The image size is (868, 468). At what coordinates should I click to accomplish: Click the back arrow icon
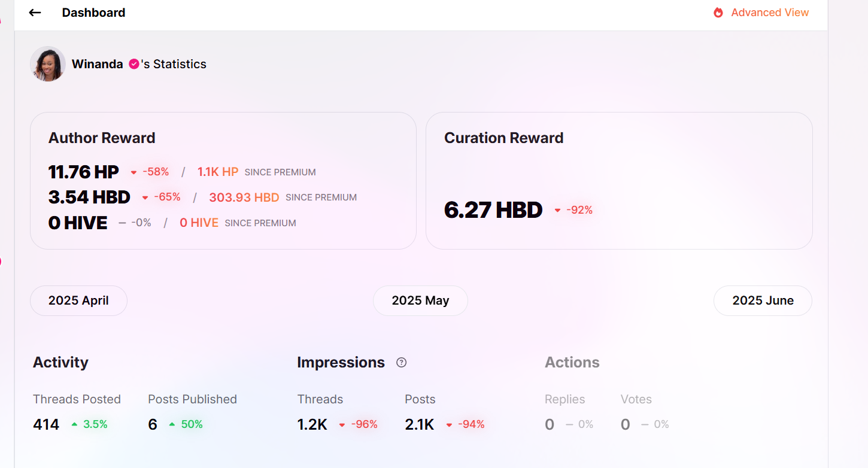point(35,13)
